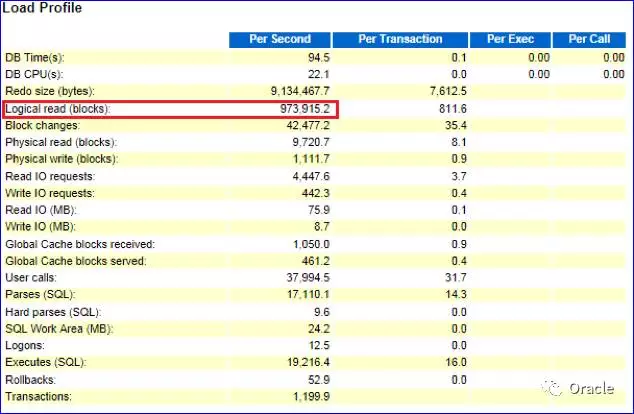Select the 7,612.5 per transaction value

tap(446, 92)
